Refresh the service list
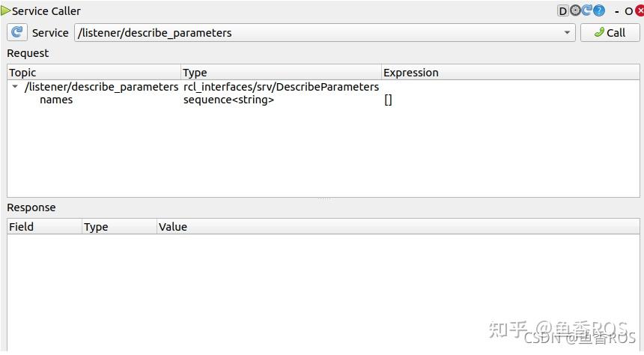 point(16,32)
